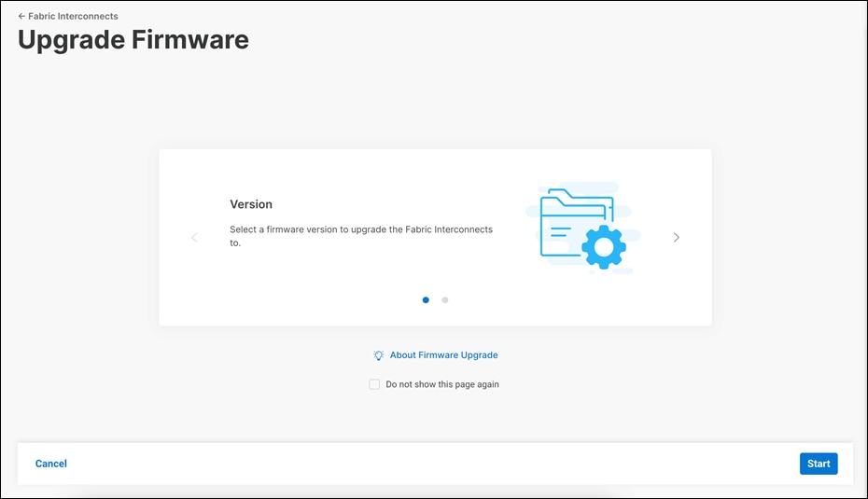Click the back arrow beside Fabric Interconnects

[x=21, y=16]
